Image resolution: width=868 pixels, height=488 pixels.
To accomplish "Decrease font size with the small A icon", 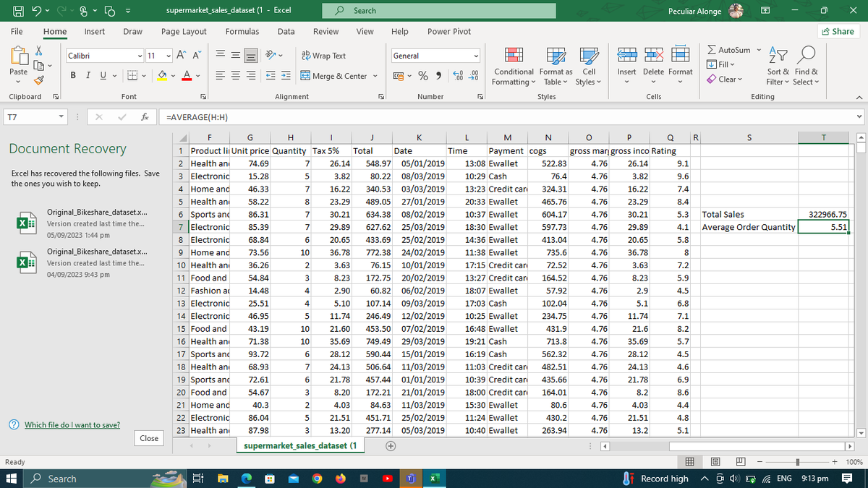I will 196,56.
